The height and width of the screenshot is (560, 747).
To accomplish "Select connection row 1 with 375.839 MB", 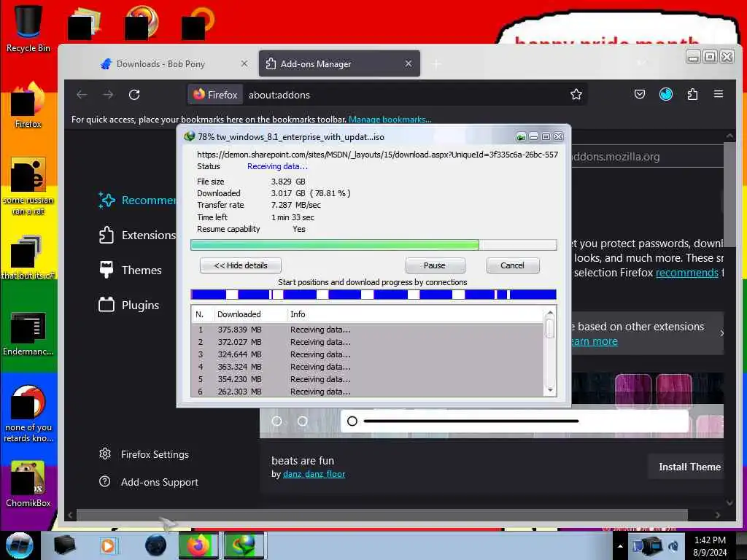I will 367,330.
